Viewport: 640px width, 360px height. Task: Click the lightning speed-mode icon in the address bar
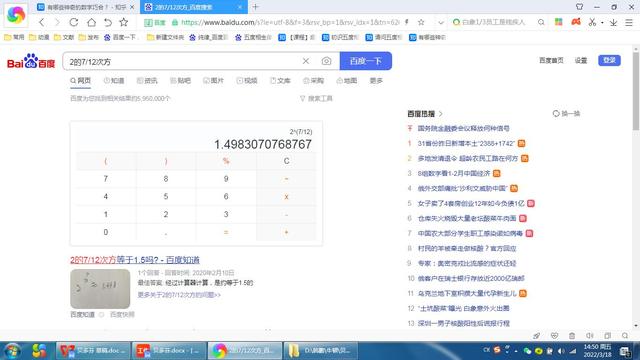[407, 22]
